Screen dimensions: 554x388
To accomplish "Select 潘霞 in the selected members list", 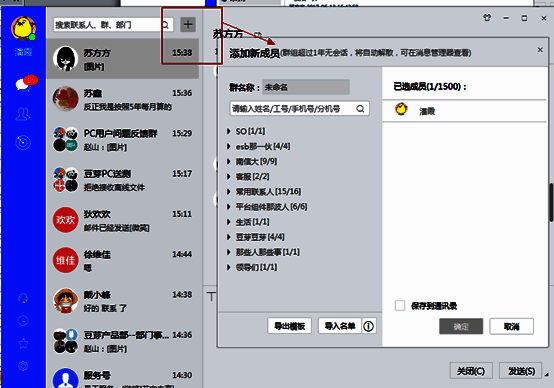I will click(x=464, y=111).
